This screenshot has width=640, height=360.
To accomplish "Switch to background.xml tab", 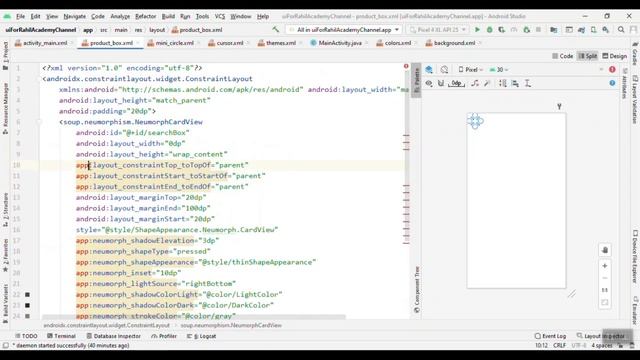I will click(x=454, y=43).
